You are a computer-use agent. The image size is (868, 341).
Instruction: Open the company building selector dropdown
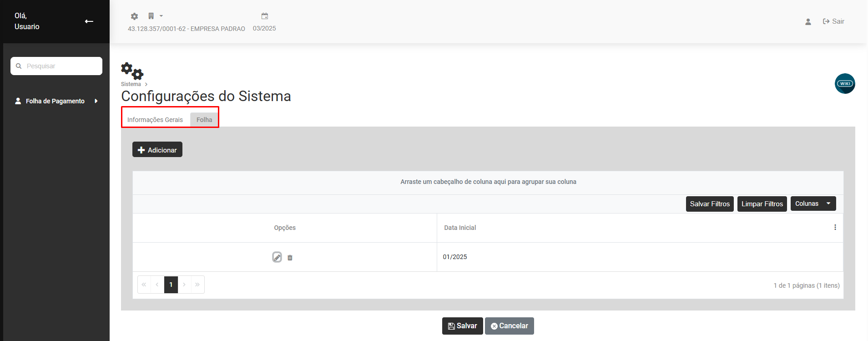[x=155, y=16]
